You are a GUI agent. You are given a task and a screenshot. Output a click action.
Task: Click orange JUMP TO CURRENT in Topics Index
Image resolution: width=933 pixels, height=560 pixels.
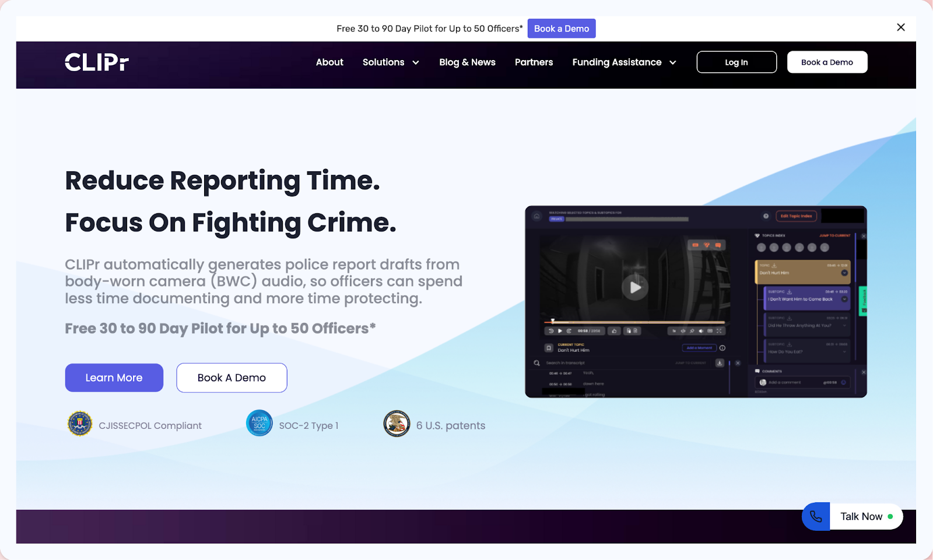point(835,235)
